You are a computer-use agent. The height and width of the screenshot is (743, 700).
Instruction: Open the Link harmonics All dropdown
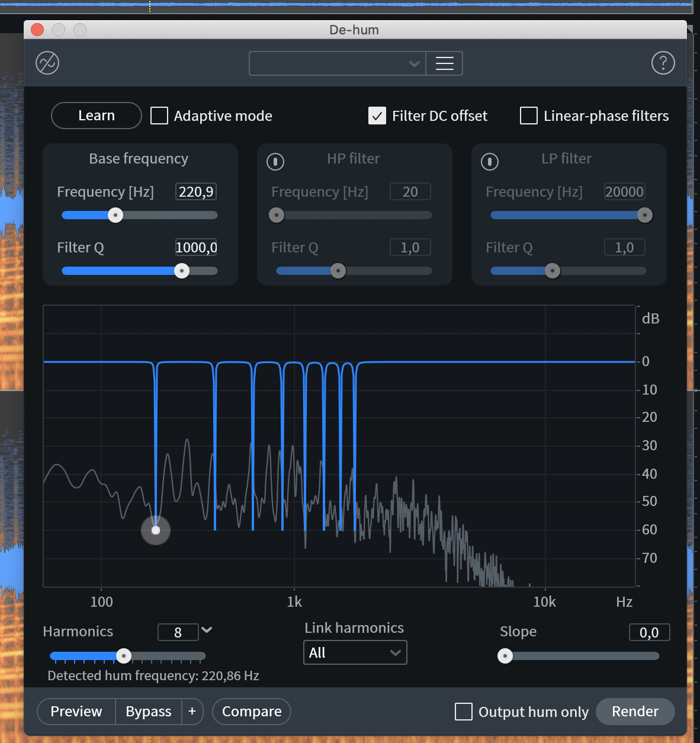(x=355, y=652)
